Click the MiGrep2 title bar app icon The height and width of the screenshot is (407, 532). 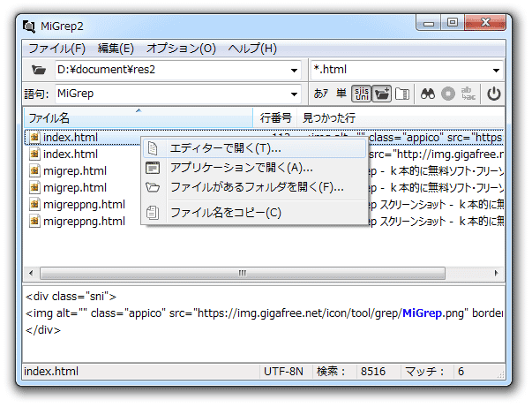tap(29, 26)
